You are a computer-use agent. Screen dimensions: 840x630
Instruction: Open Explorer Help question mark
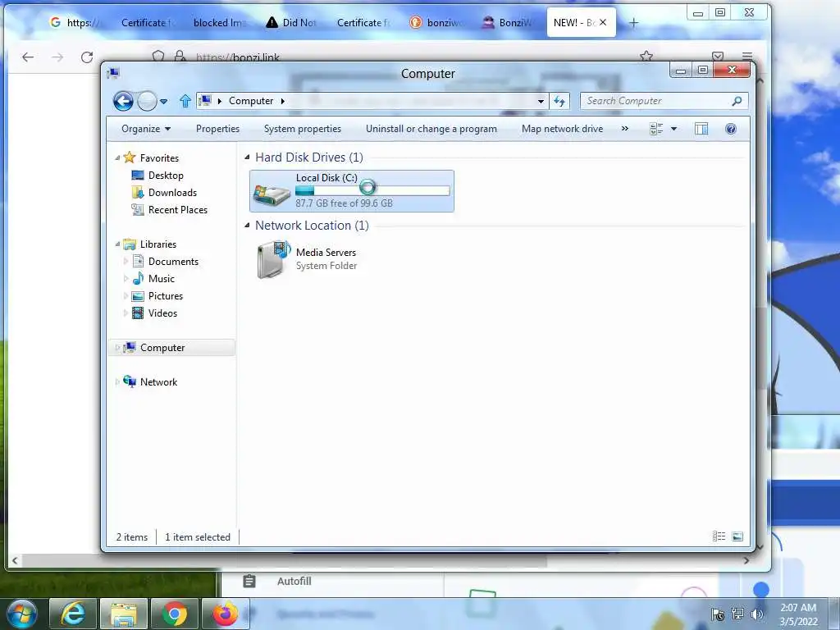(731, 129)
